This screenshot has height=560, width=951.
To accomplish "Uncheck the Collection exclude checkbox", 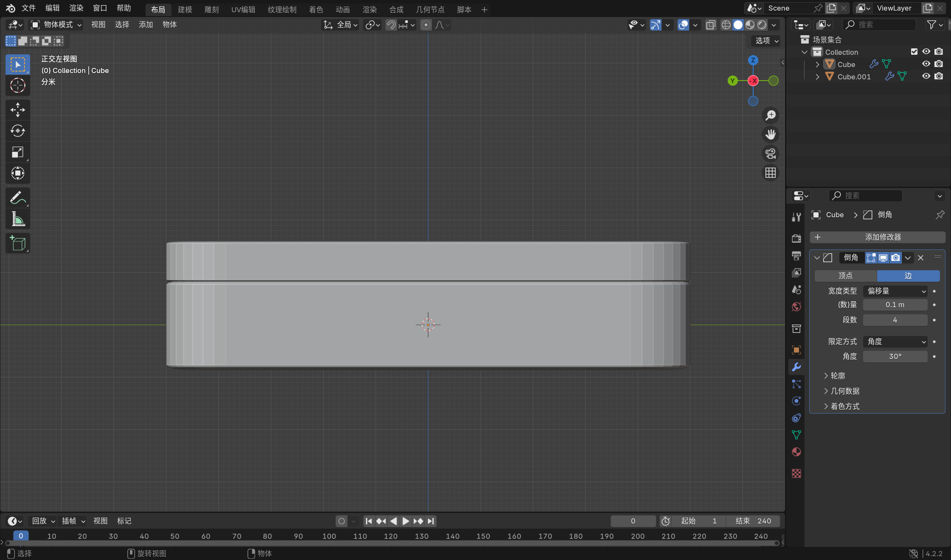I will point(914,52).
